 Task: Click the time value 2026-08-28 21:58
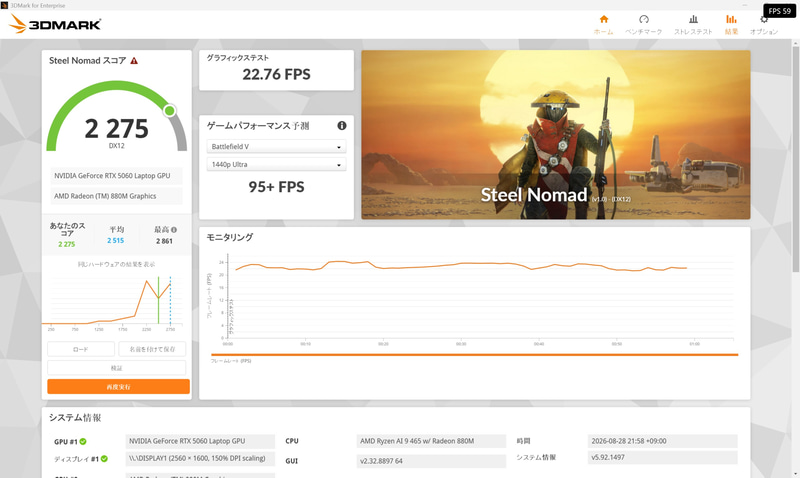pyautogui.click(x=662, y=441)
